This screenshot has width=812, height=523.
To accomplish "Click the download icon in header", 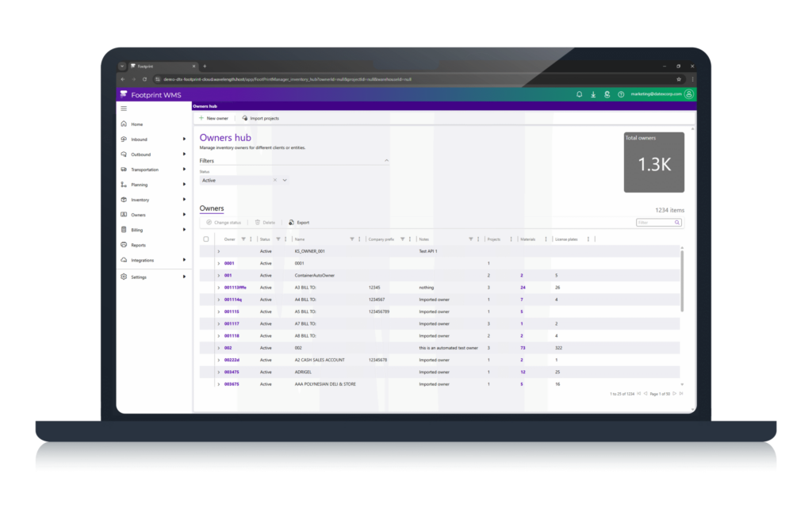I will click(593, 94).
